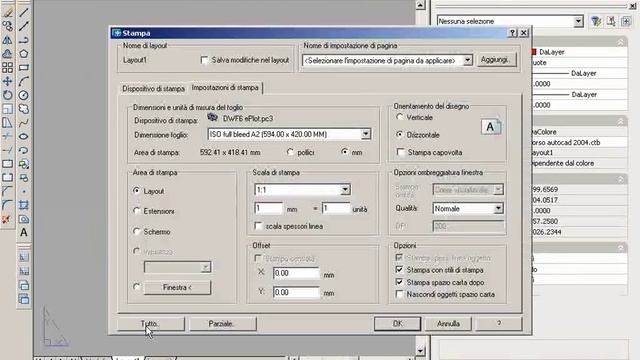Click Select Objects icon in Properties palette
Viewport: 640px width, 360px height.
[611, 21]
